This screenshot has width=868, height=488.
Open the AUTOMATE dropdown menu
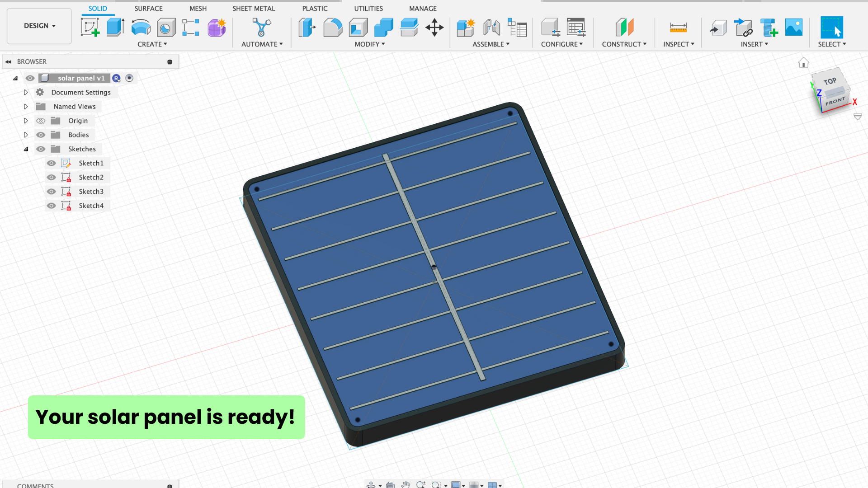point(262,44)
